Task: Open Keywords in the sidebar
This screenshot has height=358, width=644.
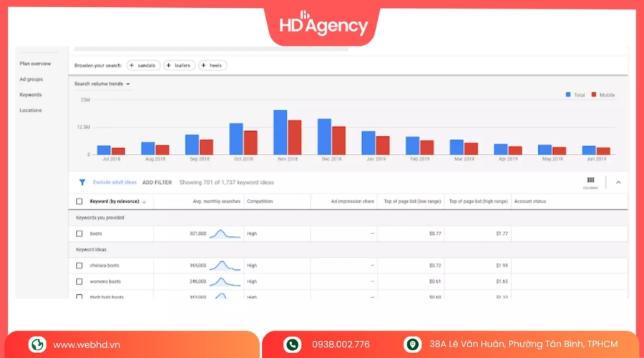Action: (x=31, y=95)
